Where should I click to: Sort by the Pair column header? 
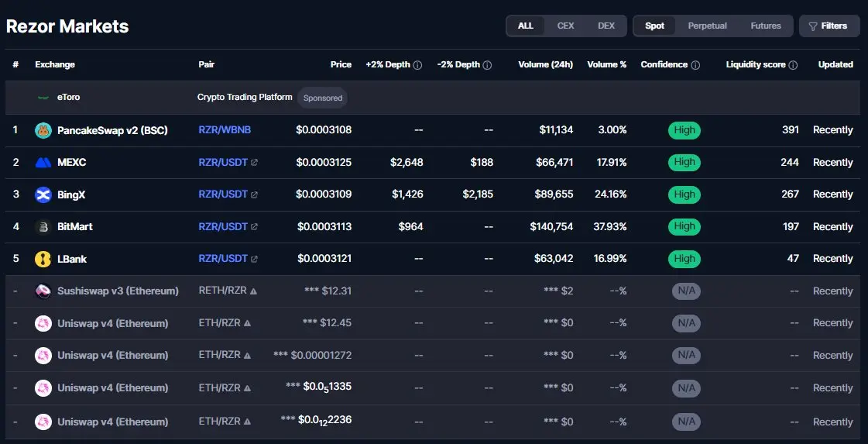pyautogui.click(x=206, y=65)
